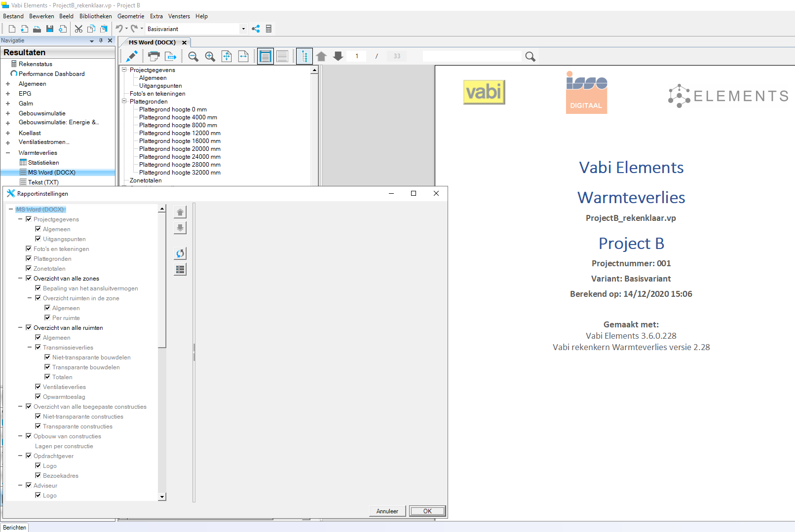
Task: Click the report search input field
Action: point(472,56)
